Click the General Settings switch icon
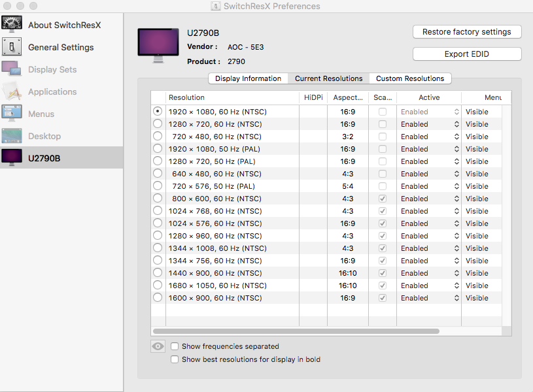Screen dimensions: 533x392 (12, 46)
